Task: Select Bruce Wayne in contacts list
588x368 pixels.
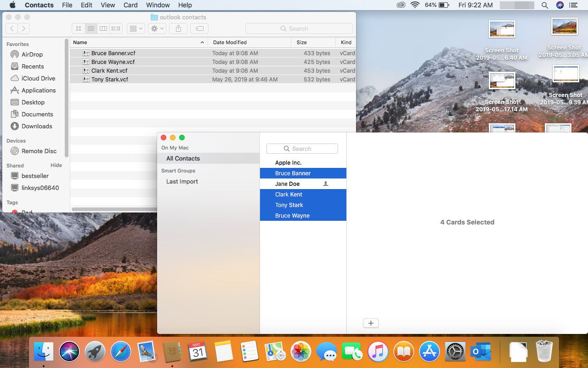Action: pyautogui.click(x=303, y=216)
